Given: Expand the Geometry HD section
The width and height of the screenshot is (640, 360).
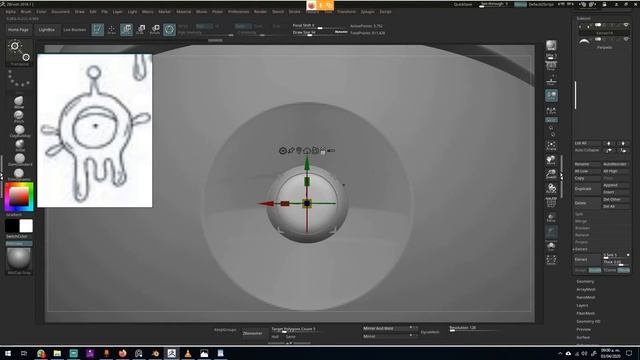Looking at the screenshot, I should click(588, 322).
